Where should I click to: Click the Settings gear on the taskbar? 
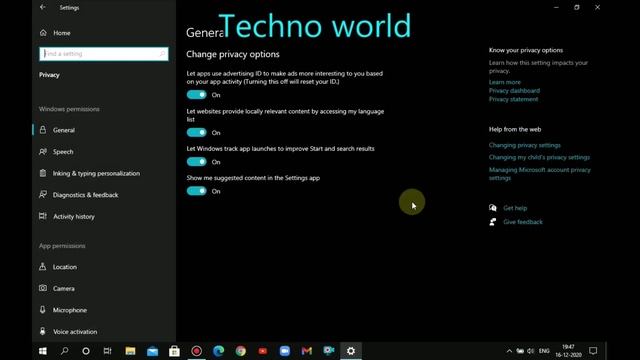(351, 351)
